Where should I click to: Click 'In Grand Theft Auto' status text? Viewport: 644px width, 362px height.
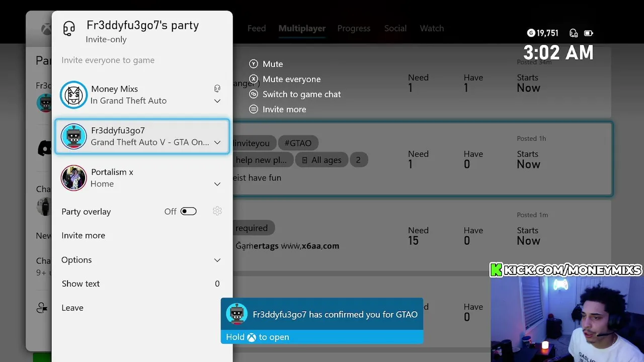(x=128, y=101)
